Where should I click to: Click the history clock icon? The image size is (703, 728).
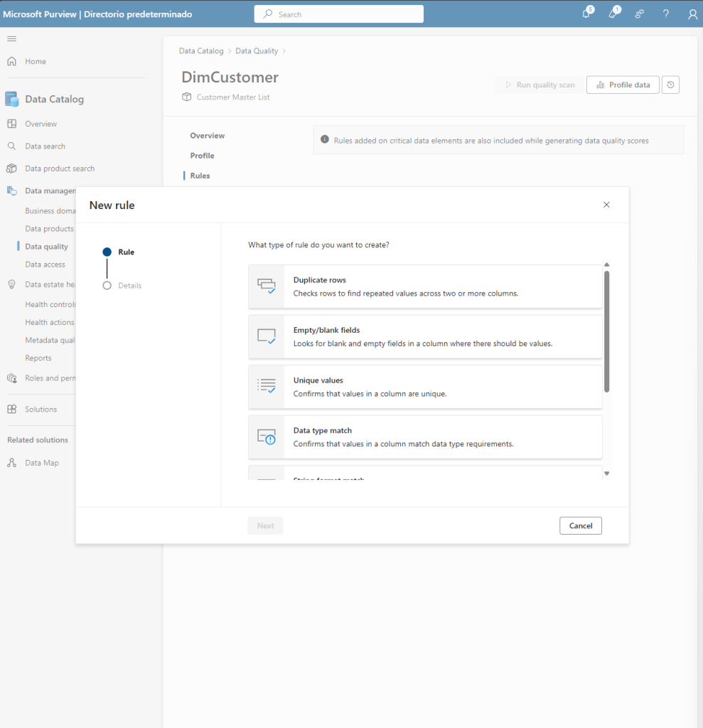pos(670,85)
